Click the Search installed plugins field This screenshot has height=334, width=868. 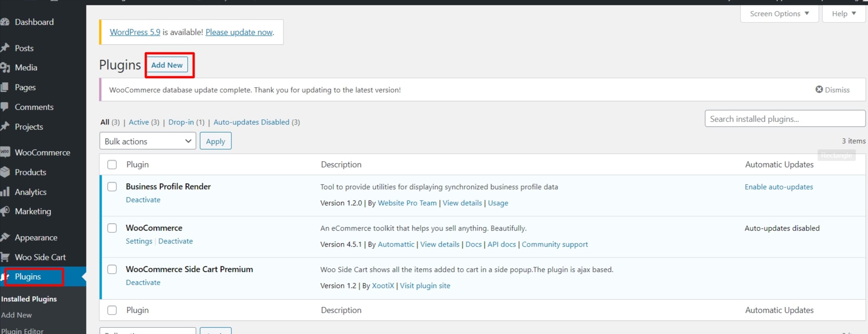(x=784, y=119)
